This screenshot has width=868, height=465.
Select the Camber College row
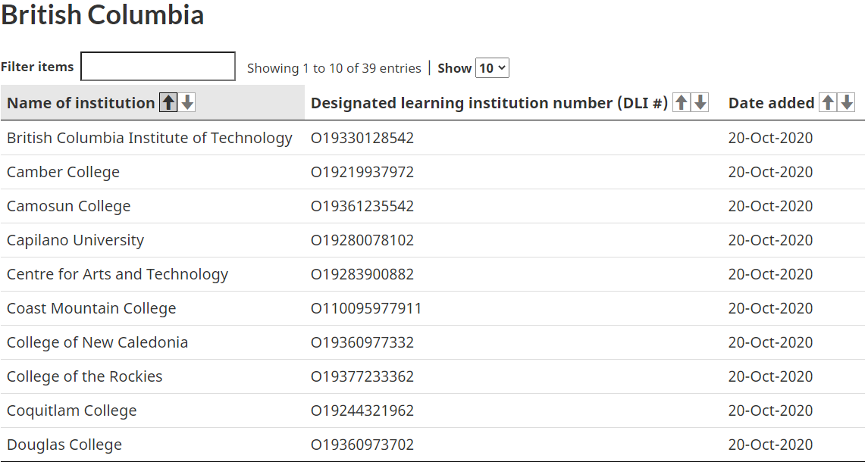point(433,172)
